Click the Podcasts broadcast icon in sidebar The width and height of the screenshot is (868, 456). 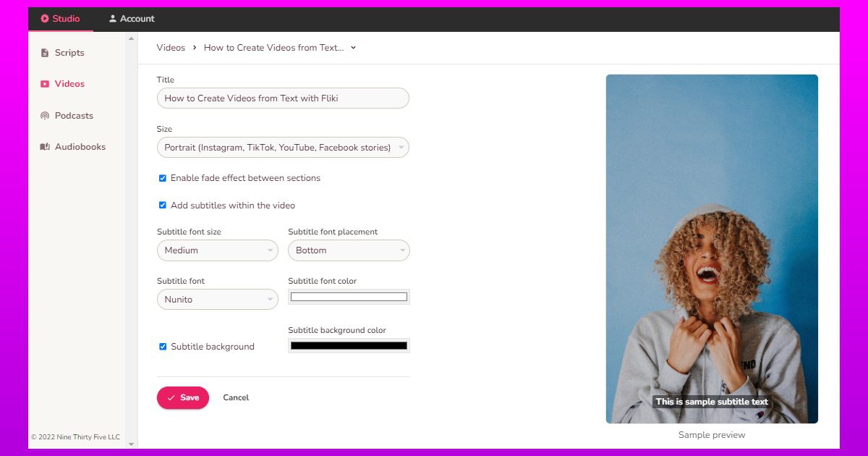point(45,116)
